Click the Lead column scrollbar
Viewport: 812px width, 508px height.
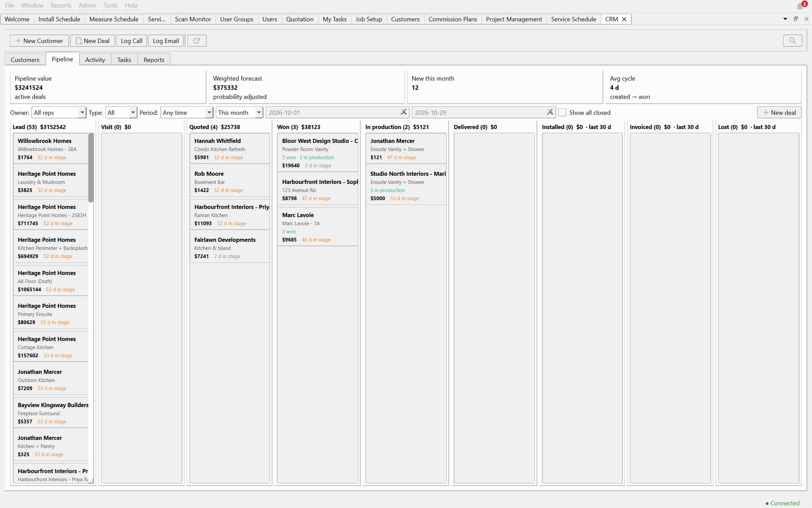tap(91, 168)
